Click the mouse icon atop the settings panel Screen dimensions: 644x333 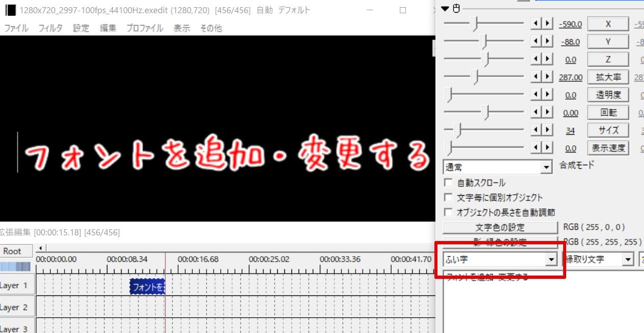(456, 8)
